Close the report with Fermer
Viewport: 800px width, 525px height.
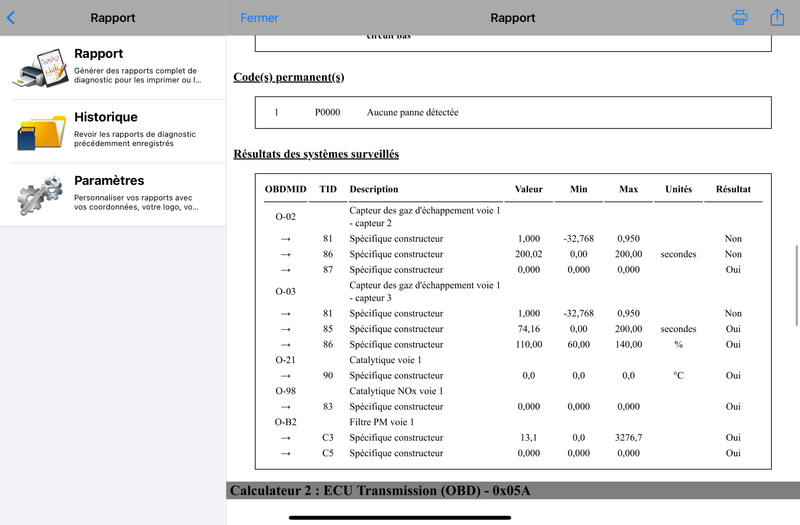(259, 18)
